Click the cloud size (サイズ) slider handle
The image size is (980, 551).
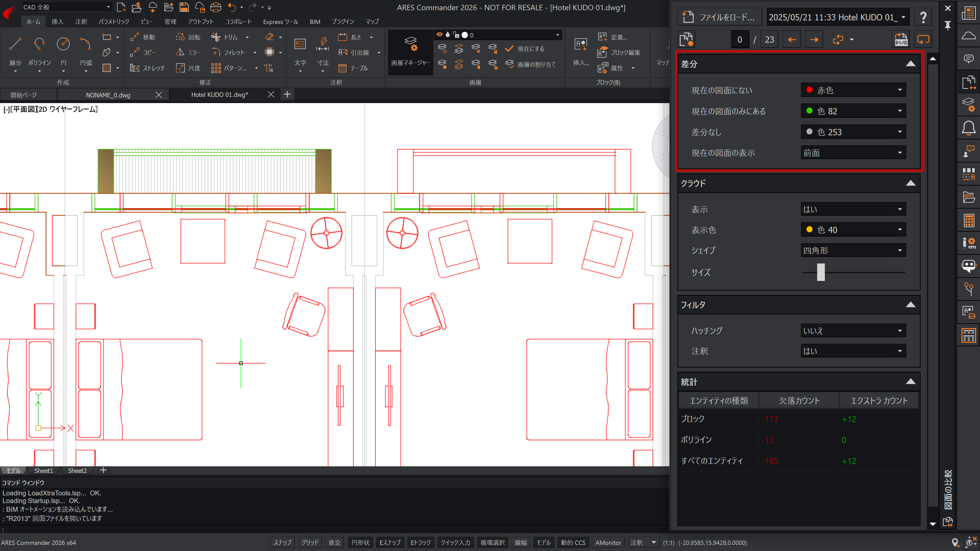point(820,272)
